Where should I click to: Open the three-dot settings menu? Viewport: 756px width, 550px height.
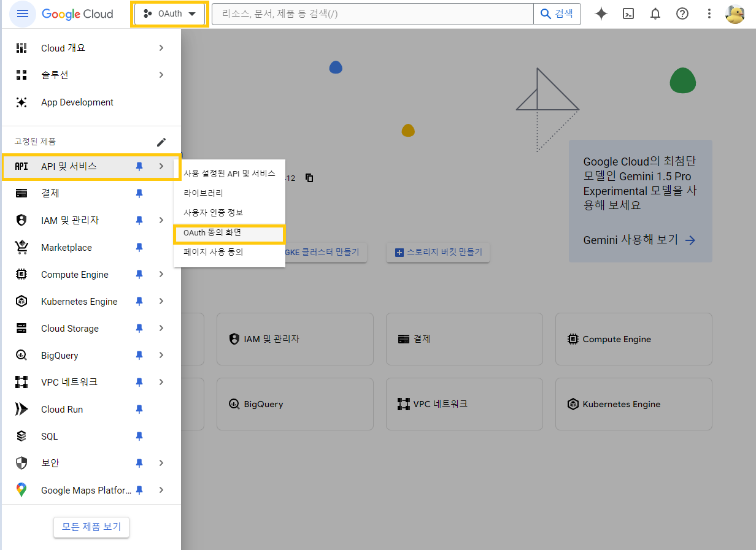(x=709, y=14)
